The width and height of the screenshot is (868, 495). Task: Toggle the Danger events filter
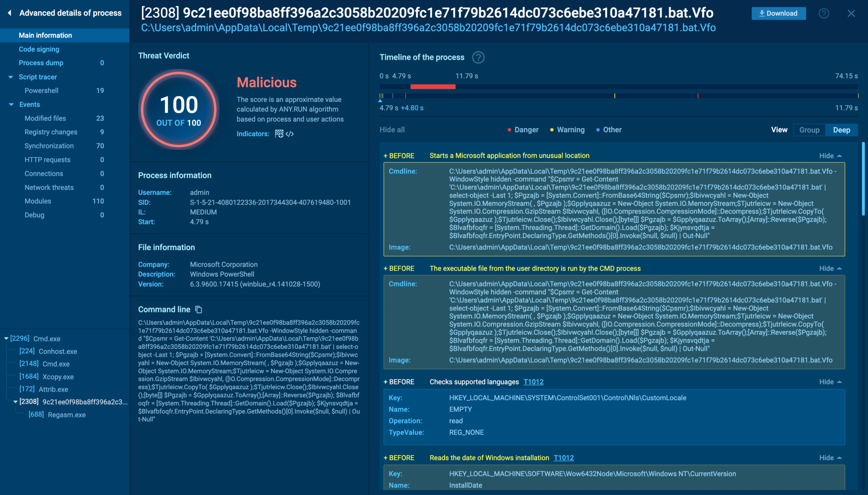[x=523, y=130]
